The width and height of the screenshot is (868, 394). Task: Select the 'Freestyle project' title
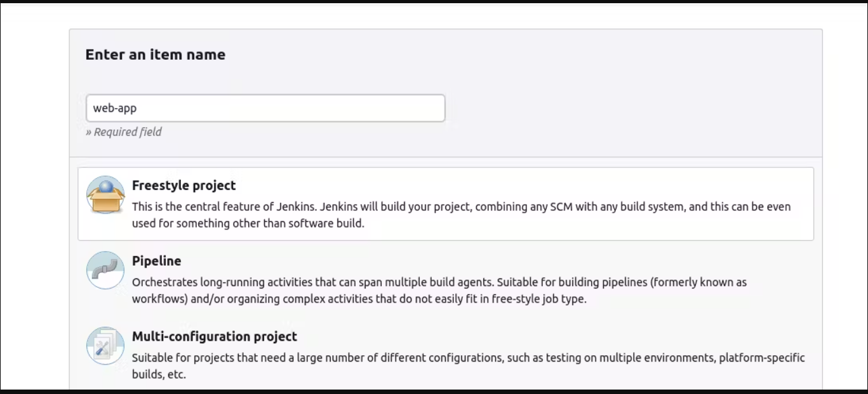pos(184,186)
